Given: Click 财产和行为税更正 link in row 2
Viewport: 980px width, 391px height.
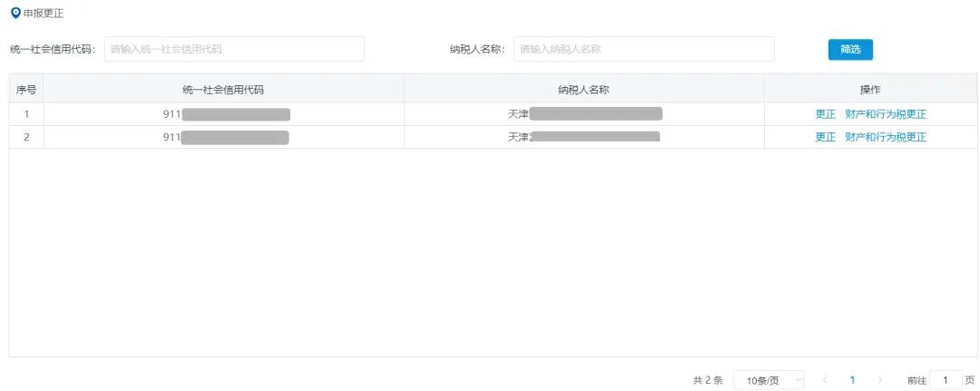Looking at the screenshot, I should coord(886,137).
